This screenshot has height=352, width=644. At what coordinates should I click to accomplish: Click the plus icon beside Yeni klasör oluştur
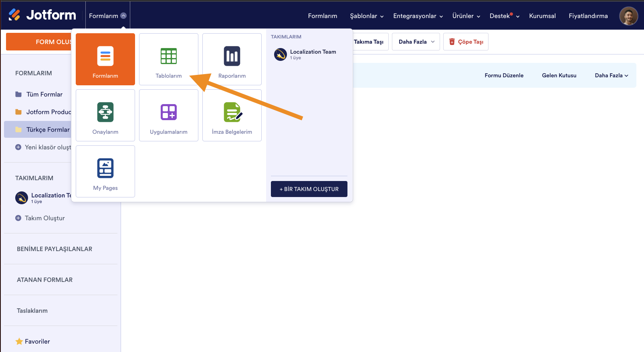tap(18, 147)
